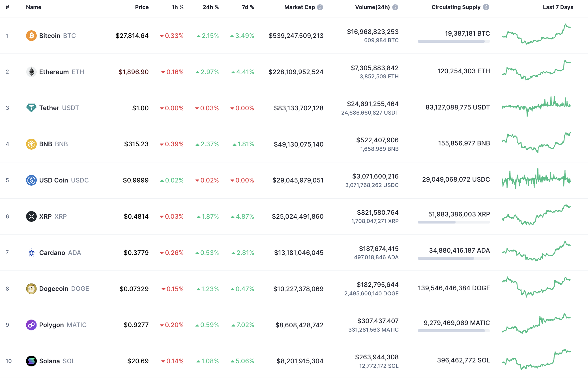
Task: Click the Ethereum ETH logo
Action: coord(32,72)
